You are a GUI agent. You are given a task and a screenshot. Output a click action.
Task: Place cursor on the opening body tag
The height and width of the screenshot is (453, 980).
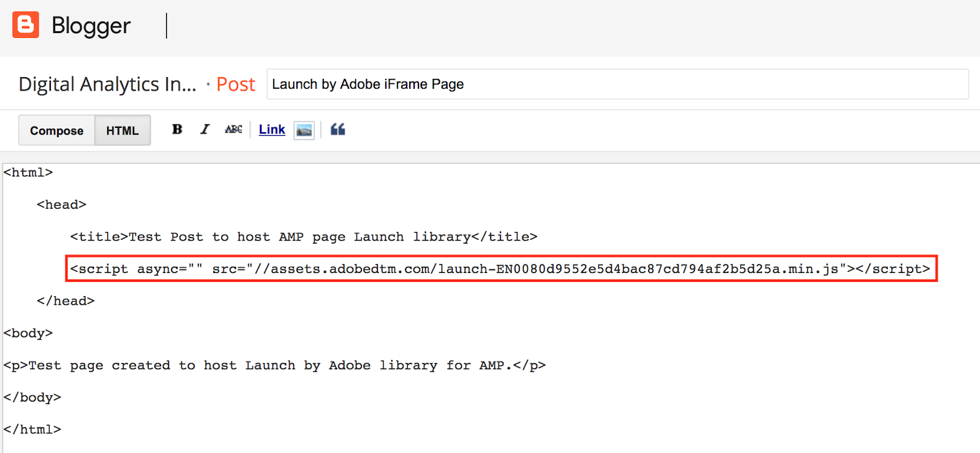pos(28,333)
